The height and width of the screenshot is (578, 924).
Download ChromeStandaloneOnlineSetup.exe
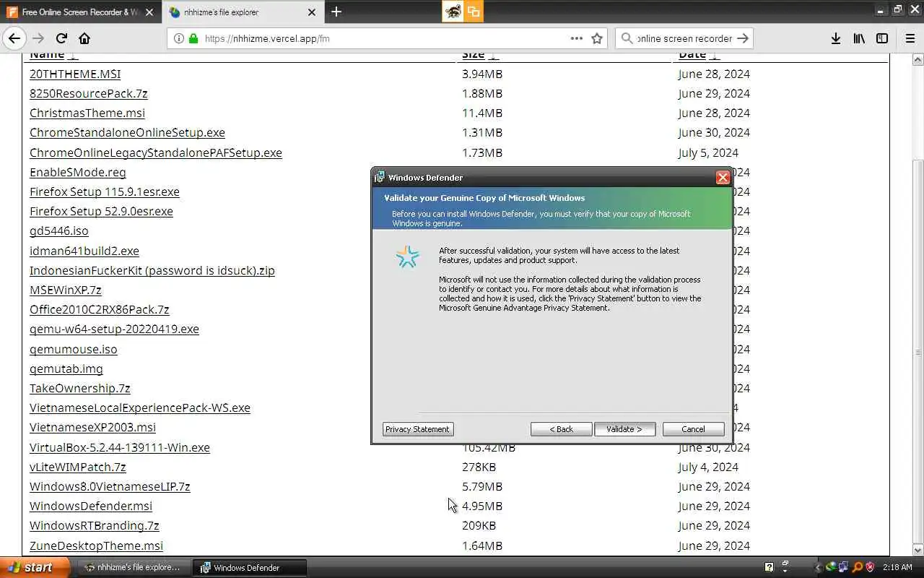pos(127,133)
